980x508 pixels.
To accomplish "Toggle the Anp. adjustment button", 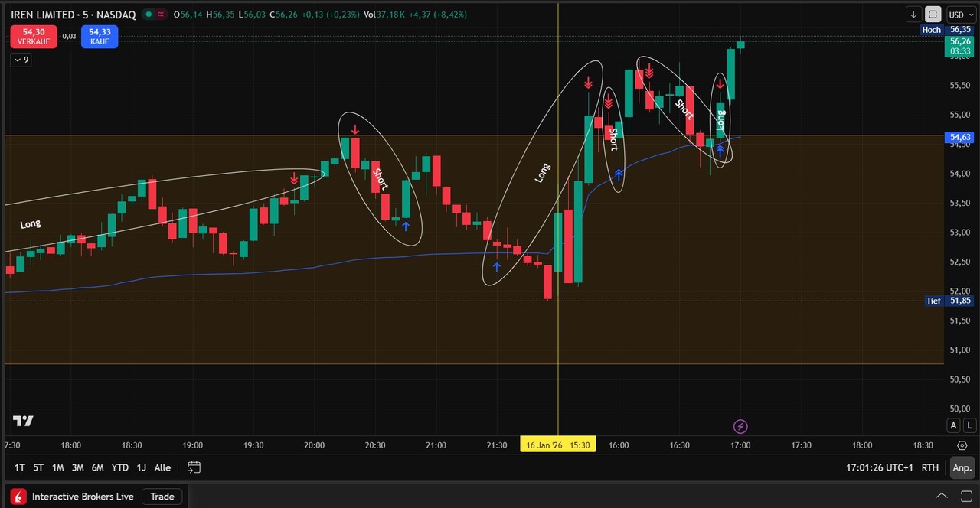I will pos(962,467).
